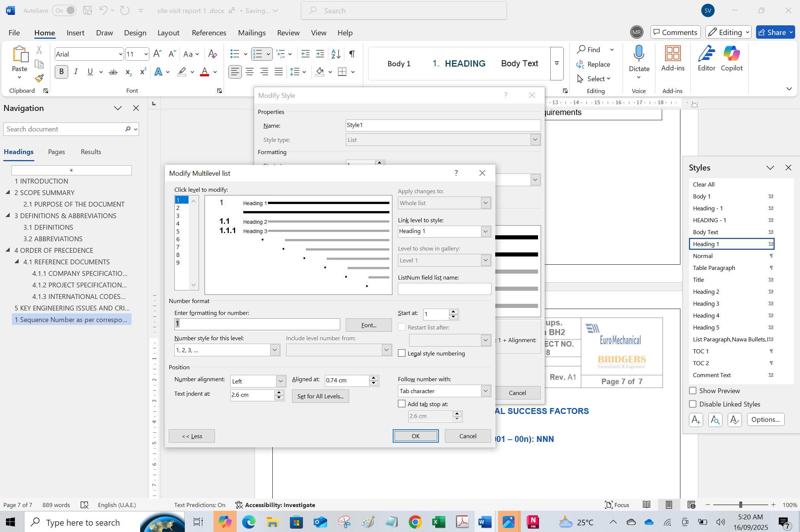Screen dimensions: 800x532
Task: Click the Format Painter icon
Action: click(x=39, y=78)
